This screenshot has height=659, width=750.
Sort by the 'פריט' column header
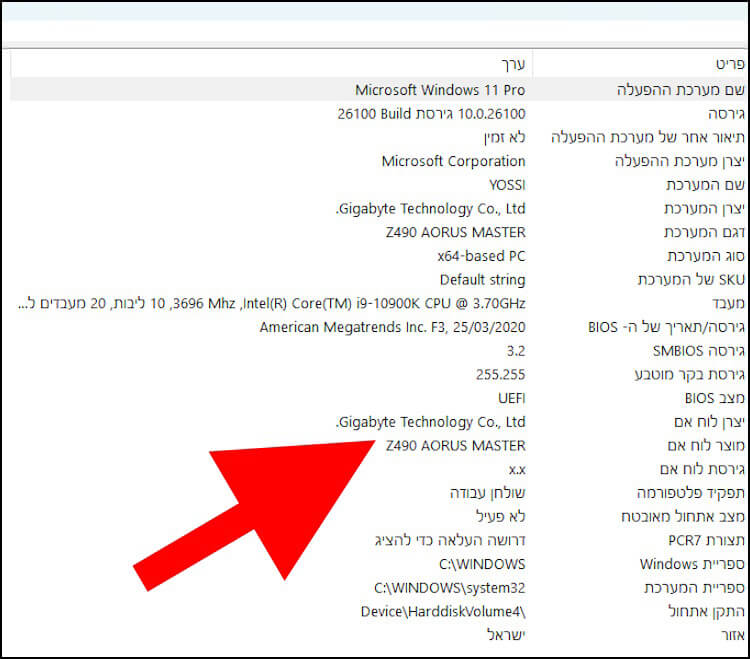click(x=730, y=64)
